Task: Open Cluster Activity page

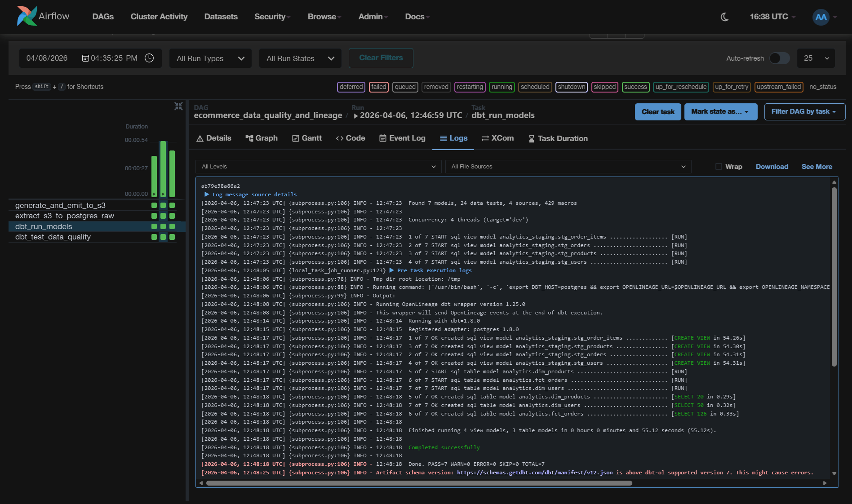Action: pos(159,17)
